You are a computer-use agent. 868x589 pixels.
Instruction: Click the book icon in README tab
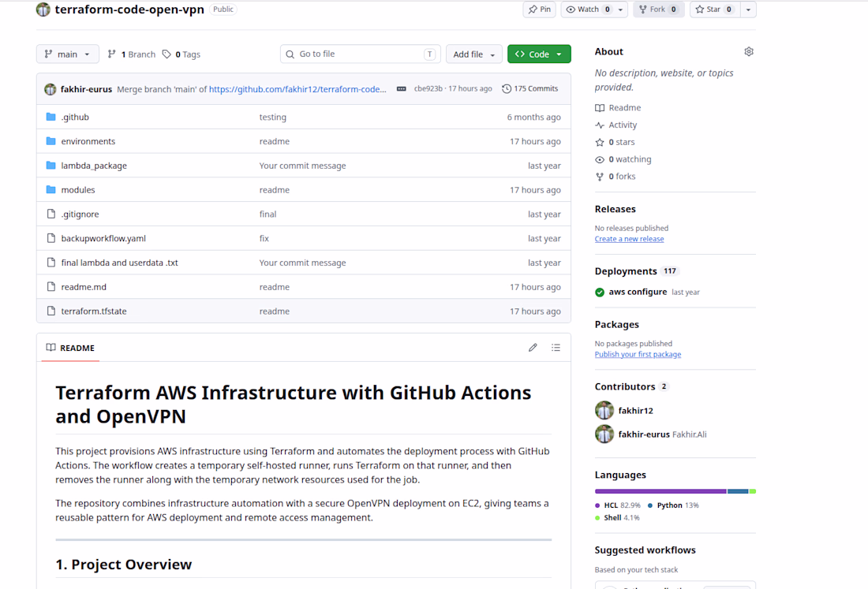[x=51, y=347]
